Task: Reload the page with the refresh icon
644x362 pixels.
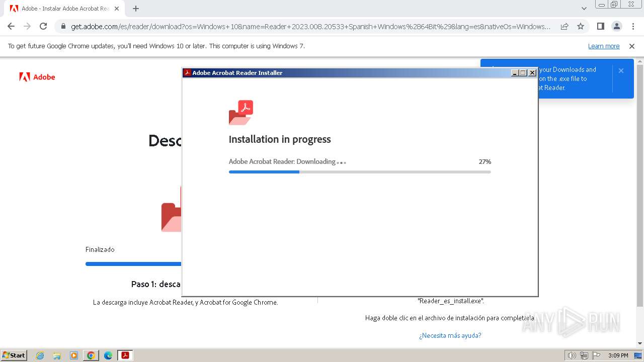Action: point(43,26)
